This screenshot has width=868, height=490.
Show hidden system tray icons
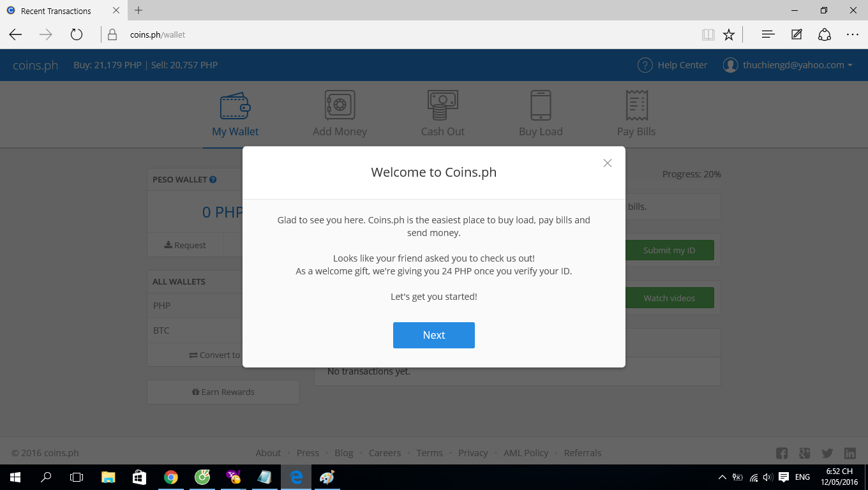point(722,477)
